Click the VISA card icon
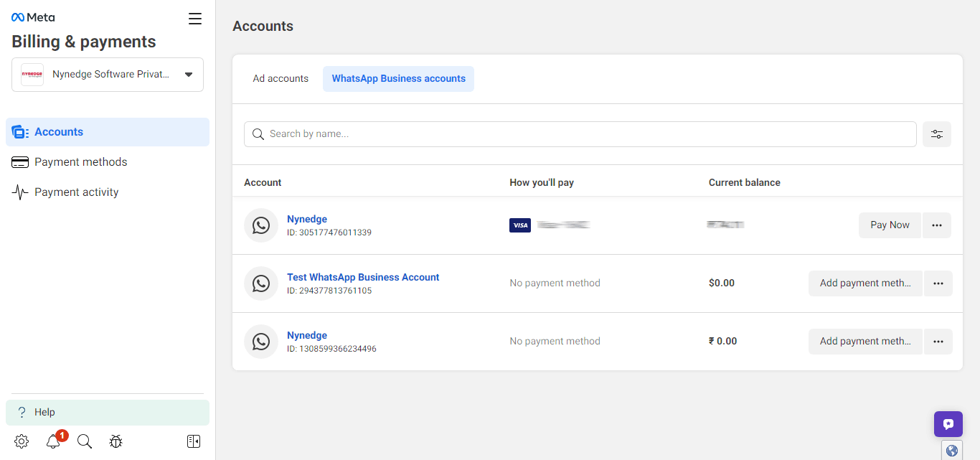This screenshot has width=980, height=460. 520,225
